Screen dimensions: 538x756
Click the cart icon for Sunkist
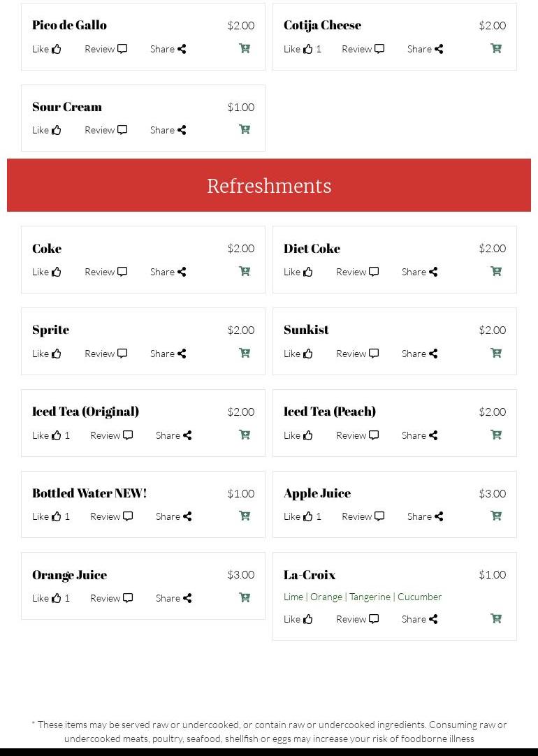coord(496,353)
